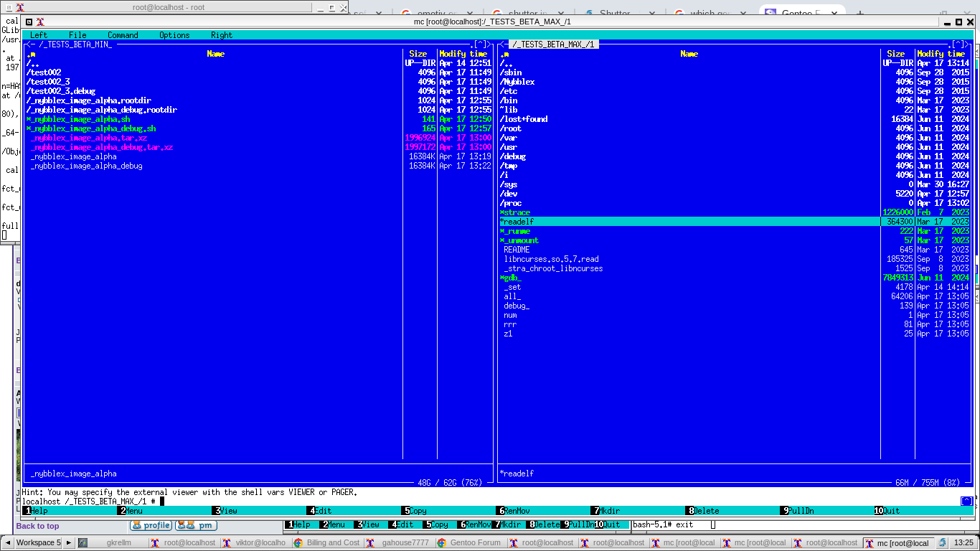Select /debug directory in right panel
The image size is (980, 551).
(735, 156)
